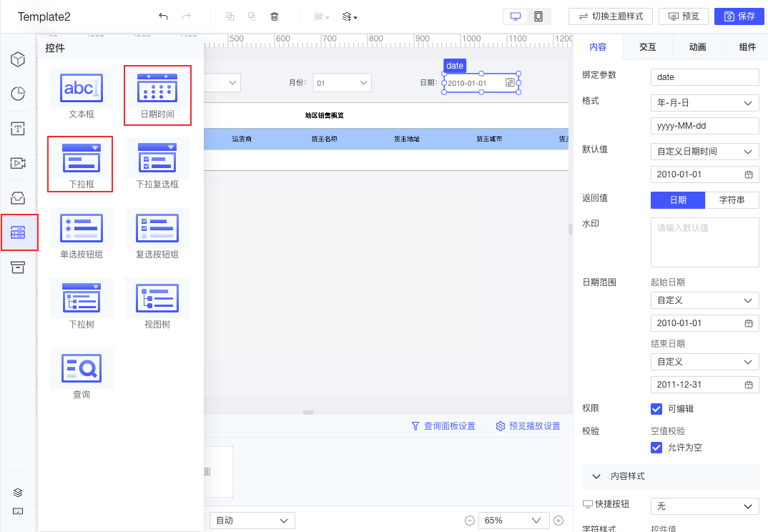This screenshot has width=768, height=532.
Task: Open the layer order icon menu
Action: 349,16
